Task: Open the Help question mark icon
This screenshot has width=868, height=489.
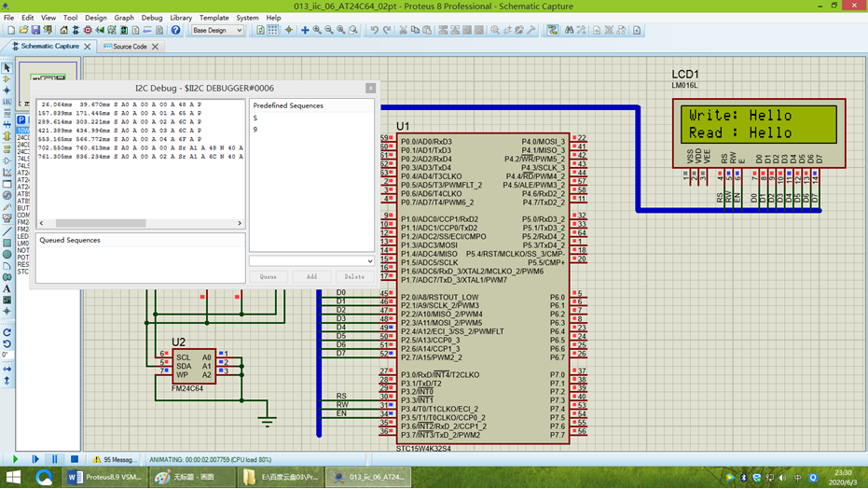Action: (175, 30)
